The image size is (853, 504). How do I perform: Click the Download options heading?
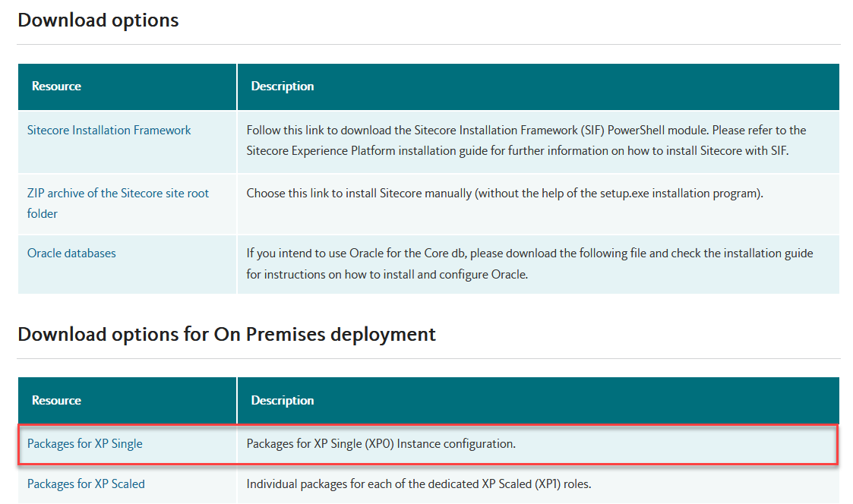(x=98, y=20)
